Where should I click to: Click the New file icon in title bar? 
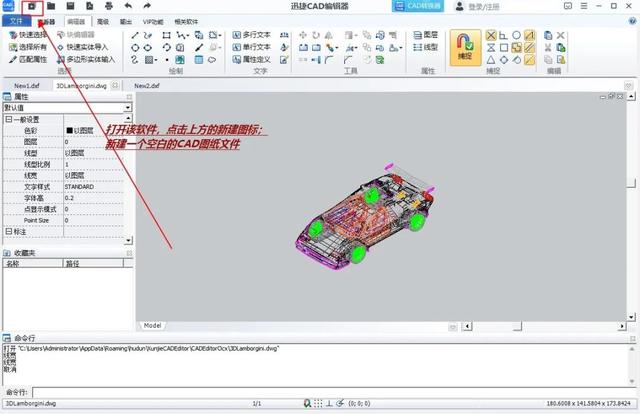pyautogui.click(x=31, y=6)
